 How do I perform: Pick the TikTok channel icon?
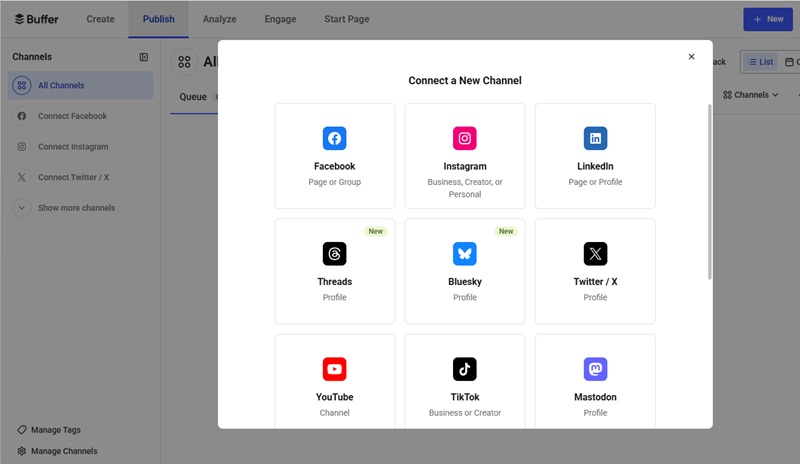[465, 369]
